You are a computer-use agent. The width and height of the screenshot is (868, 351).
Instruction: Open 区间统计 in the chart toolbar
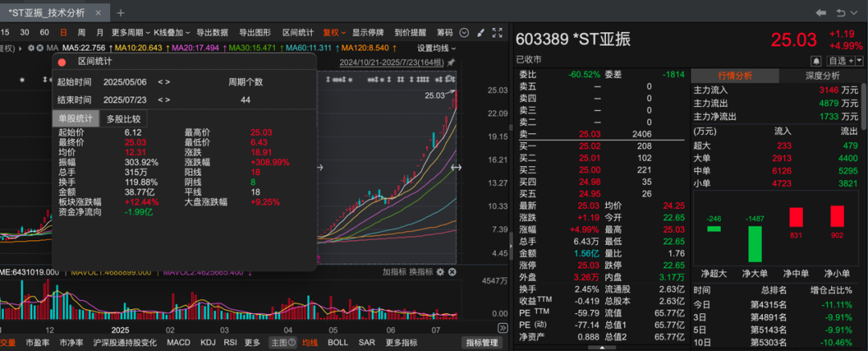pyautogui.click(x=298, y=33)
